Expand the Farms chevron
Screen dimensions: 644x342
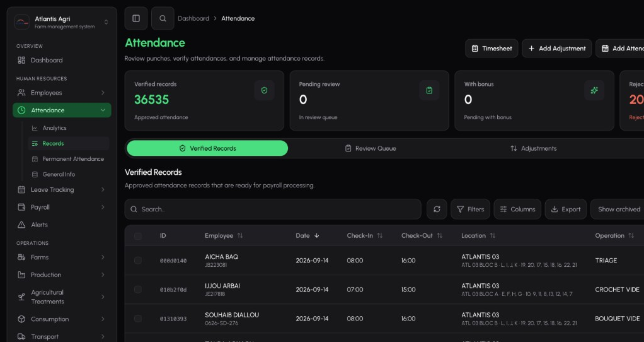click(x=103, y=257)
